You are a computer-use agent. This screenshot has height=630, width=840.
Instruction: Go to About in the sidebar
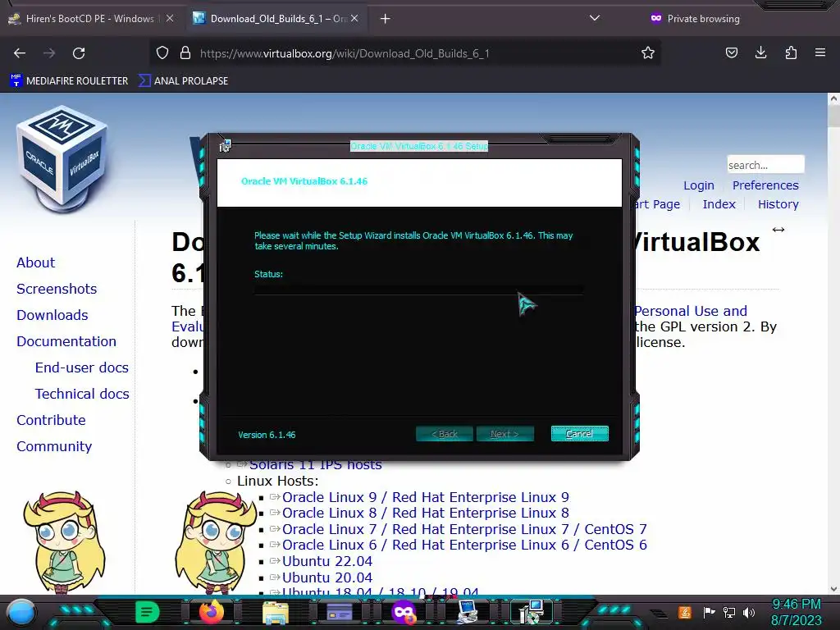pyautogui.click(x=35, y=262)
